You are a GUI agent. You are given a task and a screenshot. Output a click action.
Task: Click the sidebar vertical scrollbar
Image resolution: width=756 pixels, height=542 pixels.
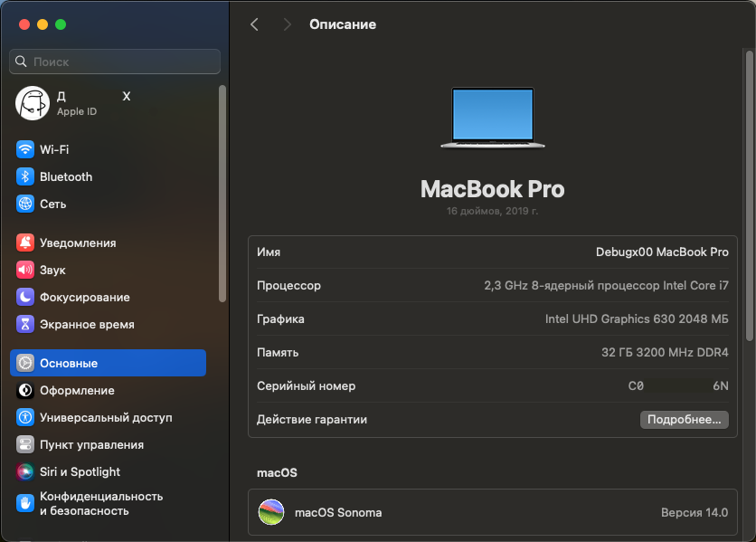point(222,194)
